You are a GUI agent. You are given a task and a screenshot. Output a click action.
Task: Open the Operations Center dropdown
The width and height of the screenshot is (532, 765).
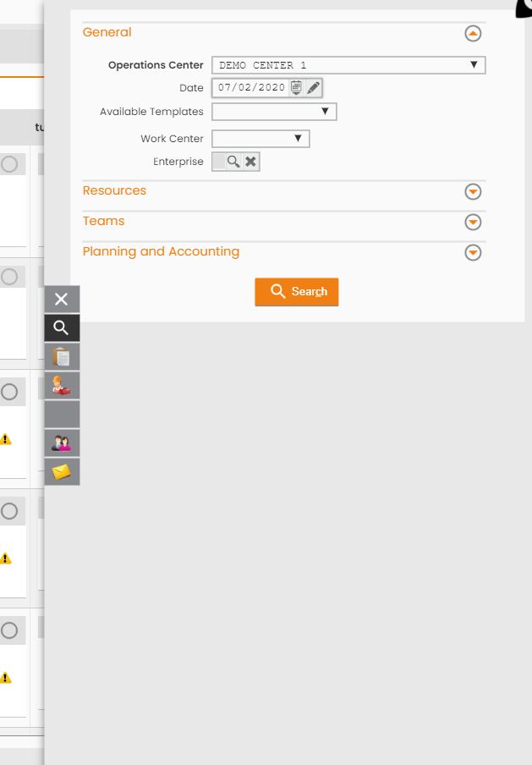click(x=348, y=65)
